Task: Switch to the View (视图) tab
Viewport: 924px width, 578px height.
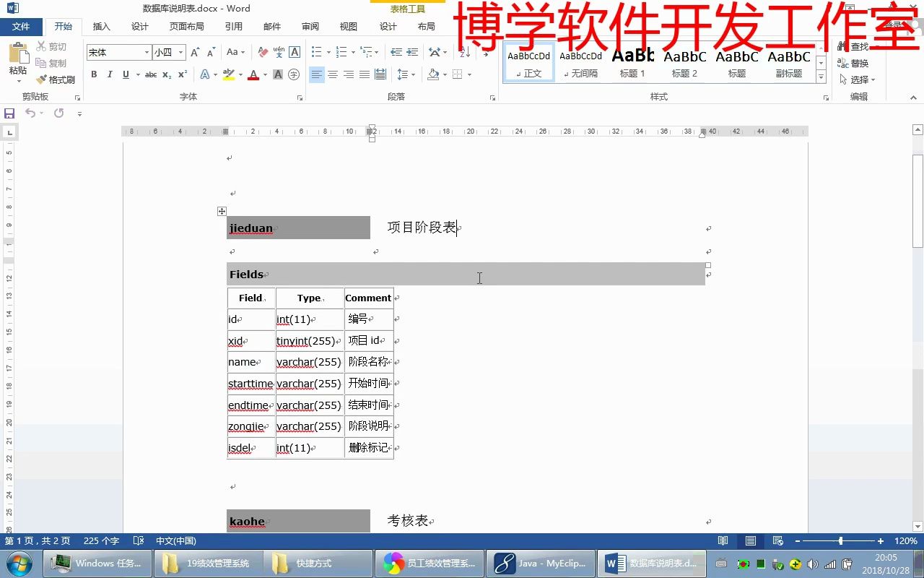Action: pyautogui.click(x=349, y=26)
